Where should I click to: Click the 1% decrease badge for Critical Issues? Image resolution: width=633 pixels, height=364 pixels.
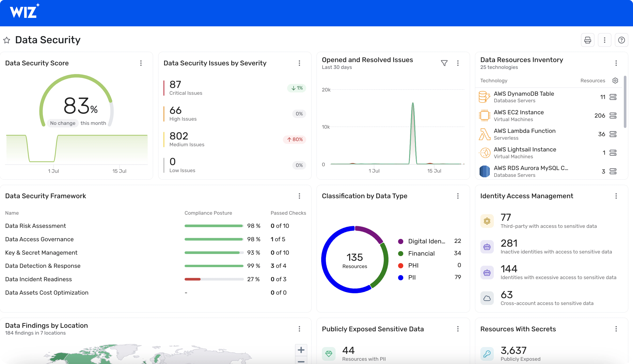[x=297, y=88]
